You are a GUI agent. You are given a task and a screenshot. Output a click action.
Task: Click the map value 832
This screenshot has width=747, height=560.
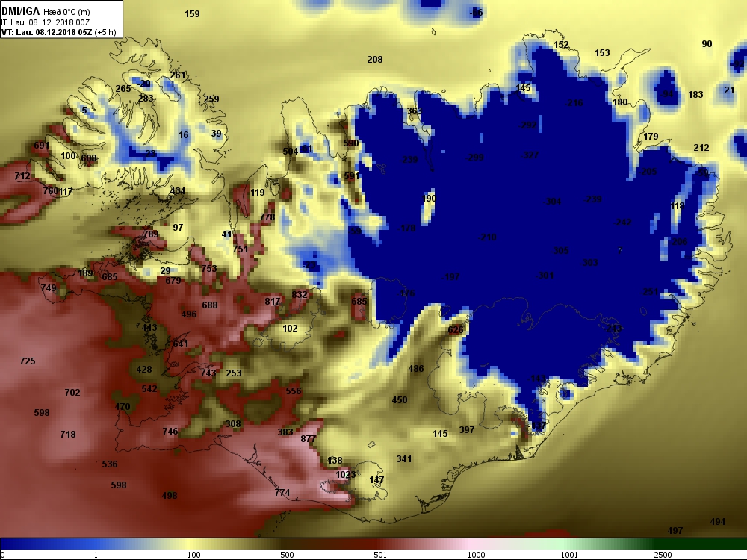click(x=300, y=295)
